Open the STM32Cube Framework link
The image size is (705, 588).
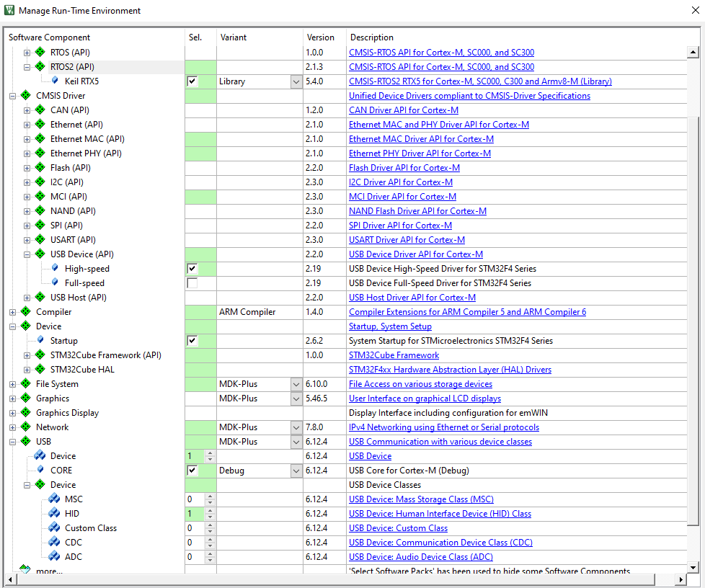click(x=394, y=355)
